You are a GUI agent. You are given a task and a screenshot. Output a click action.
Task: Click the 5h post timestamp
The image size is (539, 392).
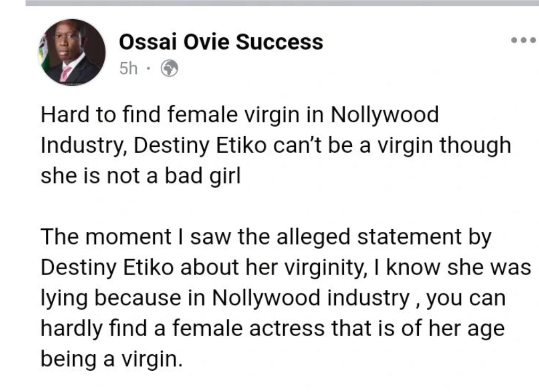[x=128, y=69]
